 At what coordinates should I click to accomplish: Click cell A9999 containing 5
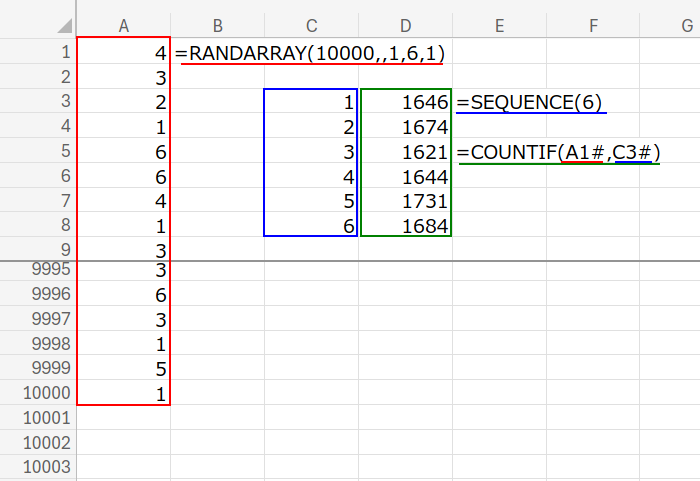point(123,368)
